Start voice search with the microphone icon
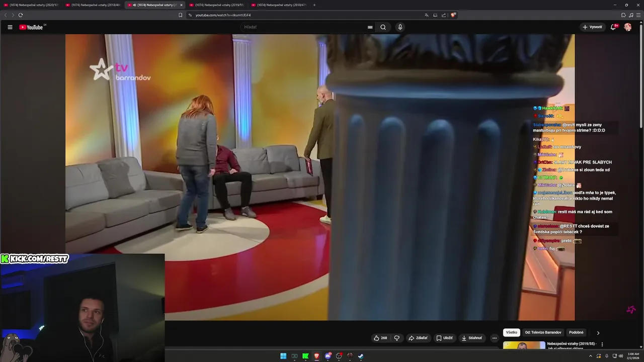Viewport: 644px width, 362px height. [x=400, y=27]
